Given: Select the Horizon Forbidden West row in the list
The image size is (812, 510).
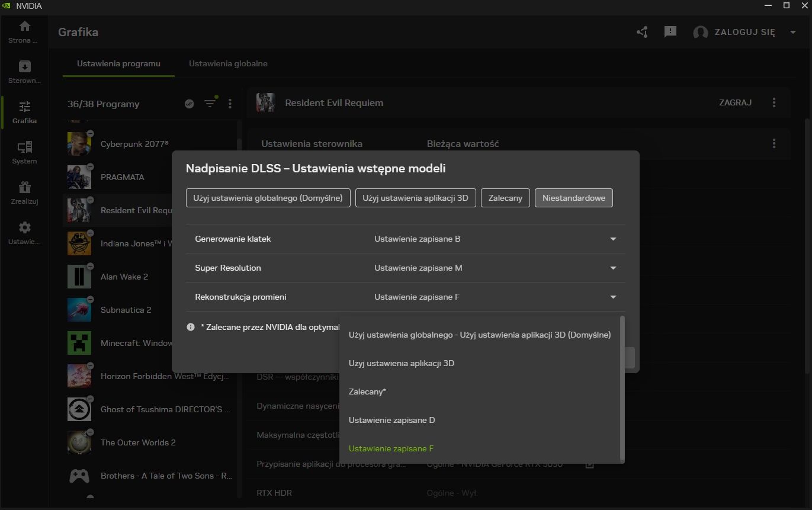Looking at the screenshot, I should [x=150, y=376].
